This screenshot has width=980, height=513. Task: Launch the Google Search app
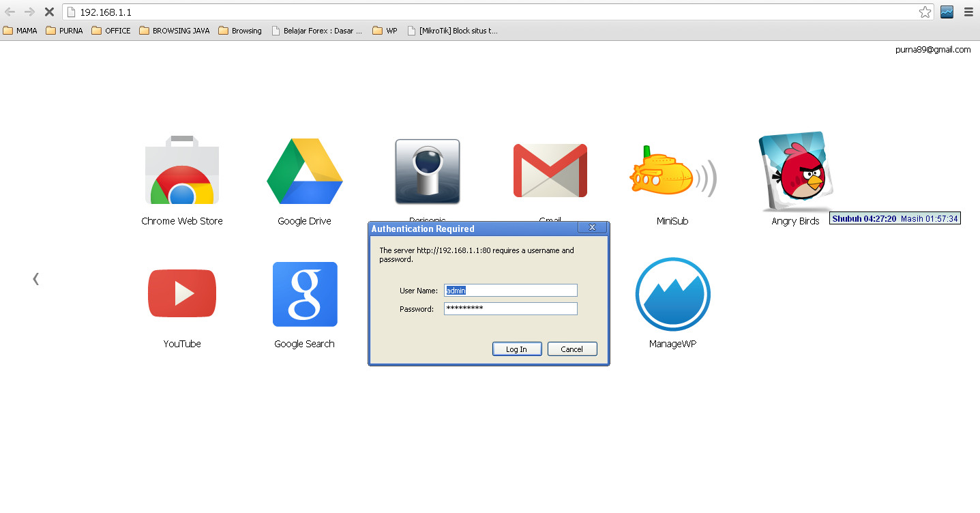point(305,294)
